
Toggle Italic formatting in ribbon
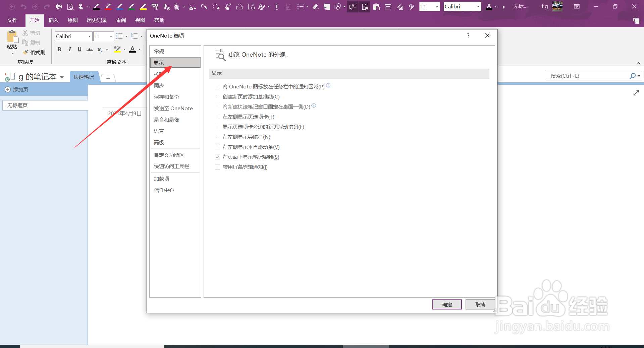coord(69,50)
